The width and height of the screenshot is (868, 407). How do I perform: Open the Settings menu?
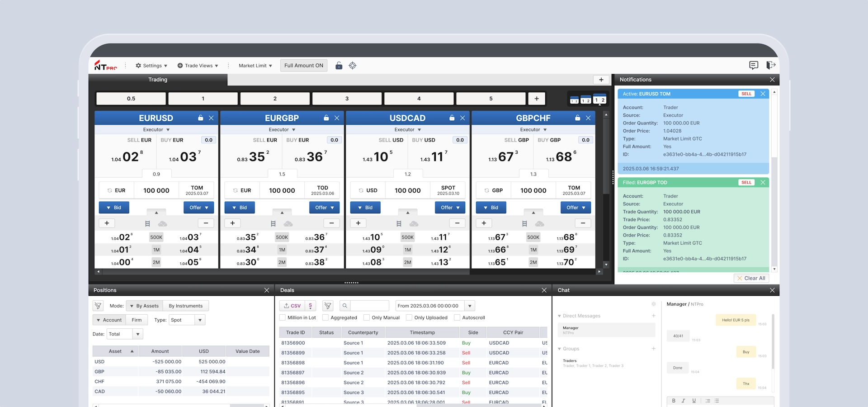pos(151,66)
